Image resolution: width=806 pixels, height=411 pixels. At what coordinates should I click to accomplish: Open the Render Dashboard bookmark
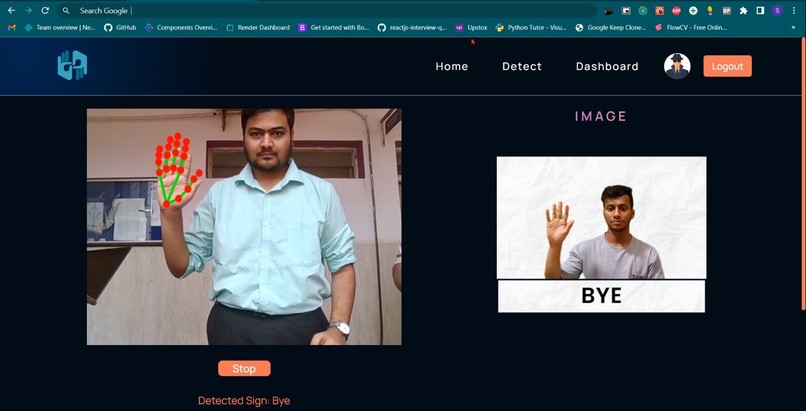pyautogui.click(x=258, y=28)
